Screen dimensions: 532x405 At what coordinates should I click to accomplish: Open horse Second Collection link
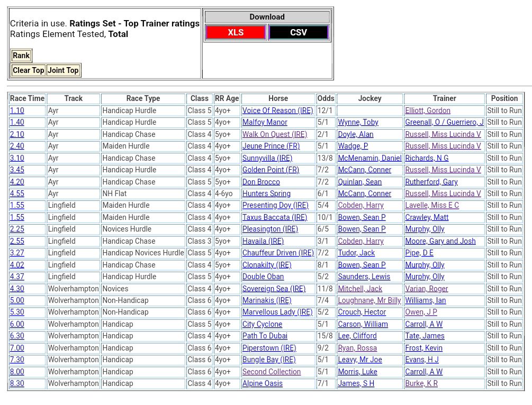pos(272,372)
